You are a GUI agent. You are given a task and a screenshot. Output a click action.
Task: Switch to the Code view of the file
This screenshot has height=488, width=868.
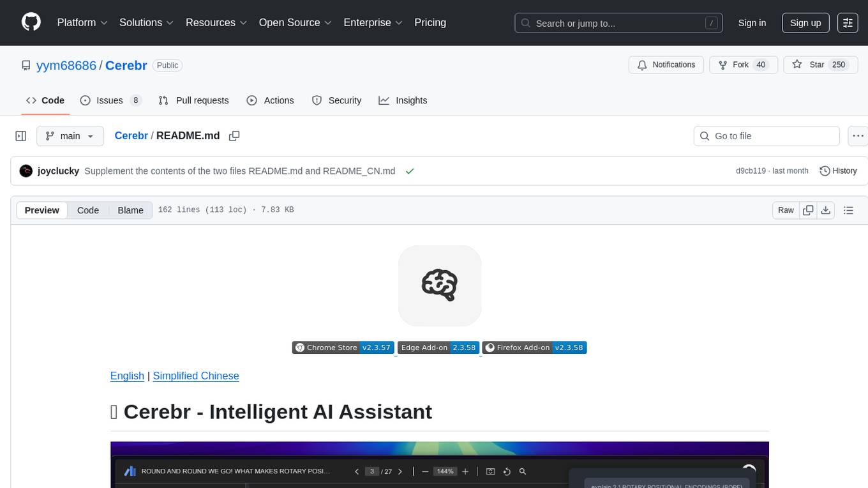click(88, 210)
